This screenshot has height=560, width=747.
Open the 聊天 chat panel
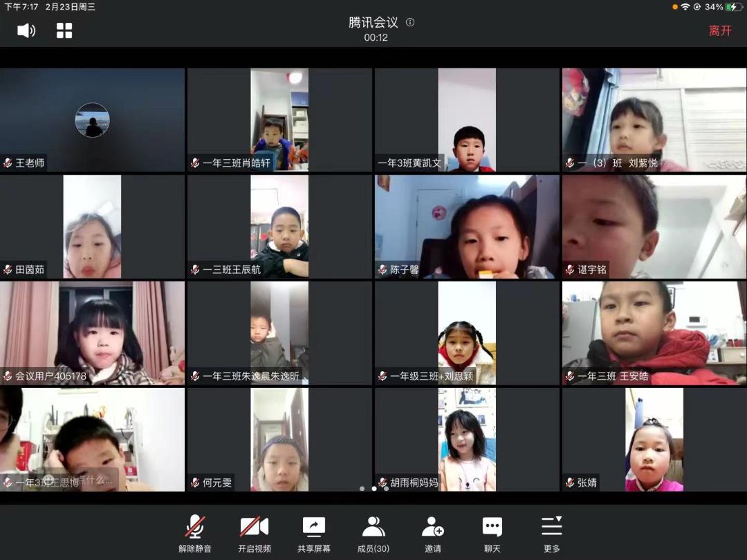(492, 534)
